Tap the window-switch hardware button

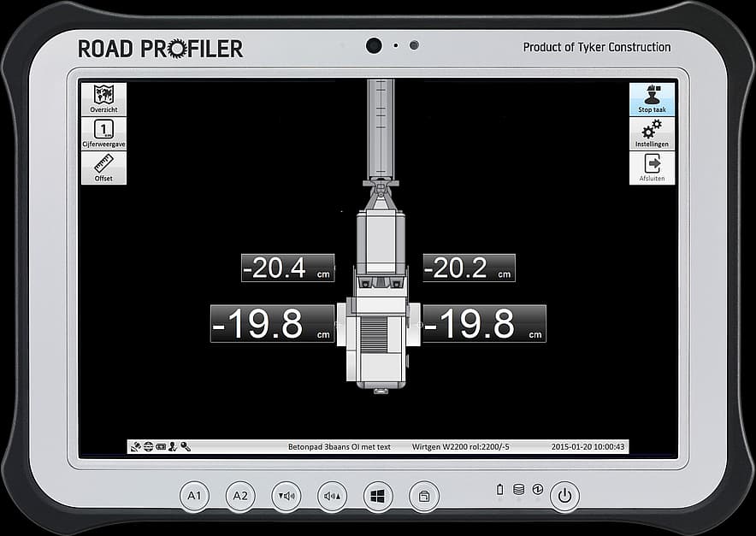[x=424, y=496]
